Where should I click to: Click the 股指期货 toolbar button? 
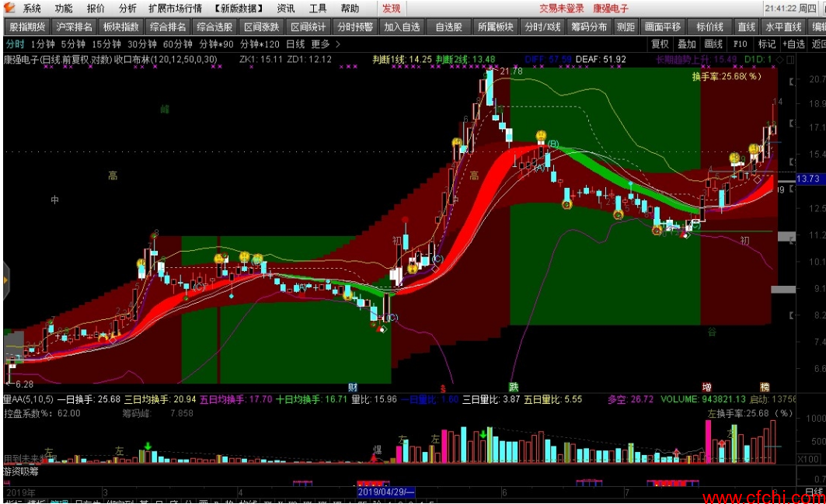pos(27,27)
